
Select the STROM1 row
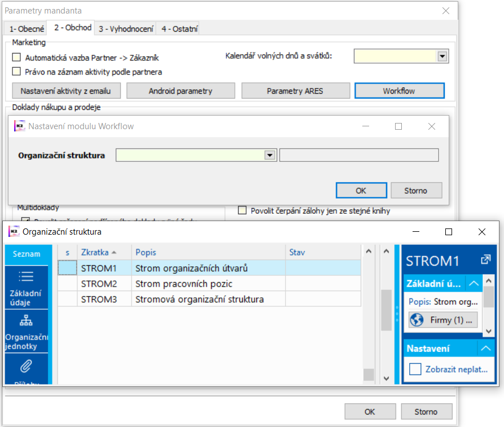click(x=209, y=268)
